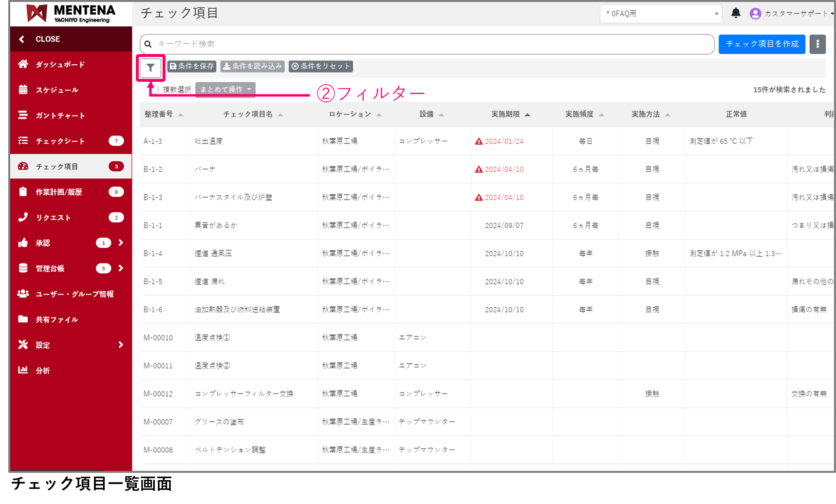Enable the 複数選択 checkbox
The image size is (836, 504).
[x=155, y=90]
